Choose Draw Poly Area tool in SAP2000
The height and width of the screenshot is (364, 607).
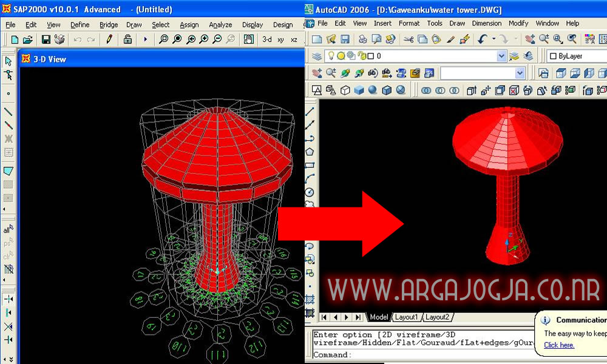coord(8,170)
